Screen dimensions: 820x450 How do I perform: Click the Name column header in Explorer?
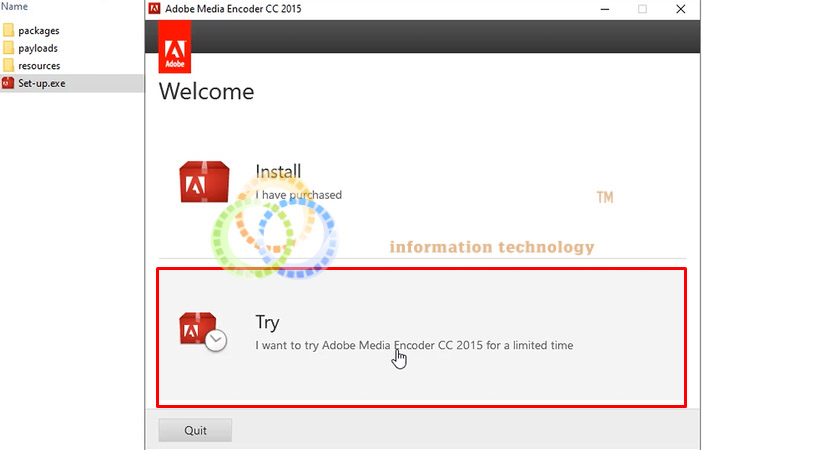pyautogui.click(x=14, y=6)
